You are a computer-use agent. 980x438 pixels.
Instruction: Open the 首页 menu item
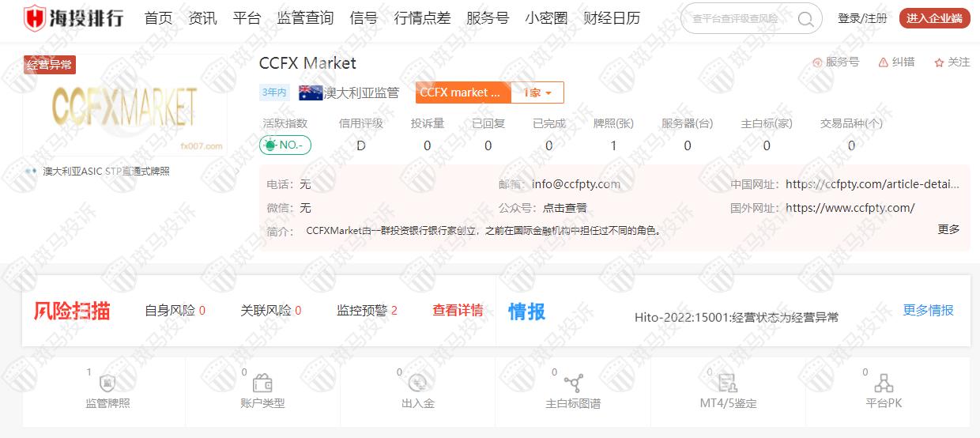tap(159, 18)
